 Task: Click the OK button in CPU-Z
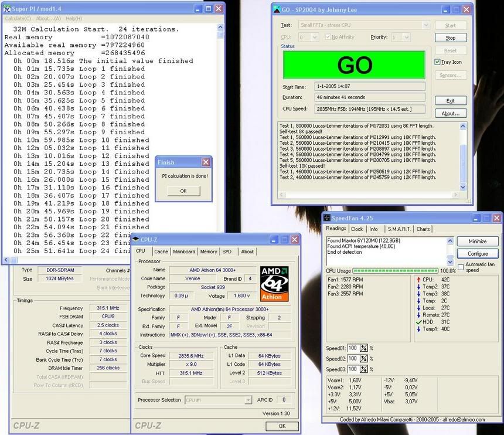pos(282,426)
